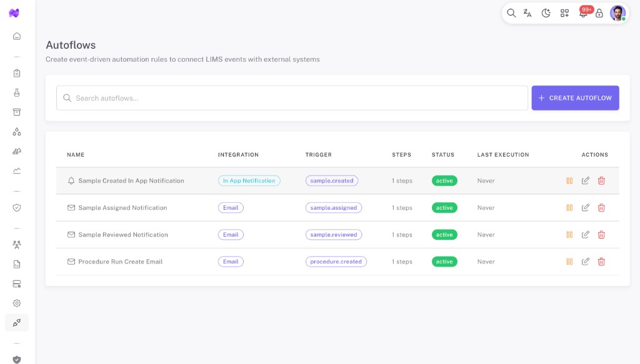The width and height of the screenshot is (640, 364).
Task: Click active status badge in Procedure Run row
Action: point(444,261)
